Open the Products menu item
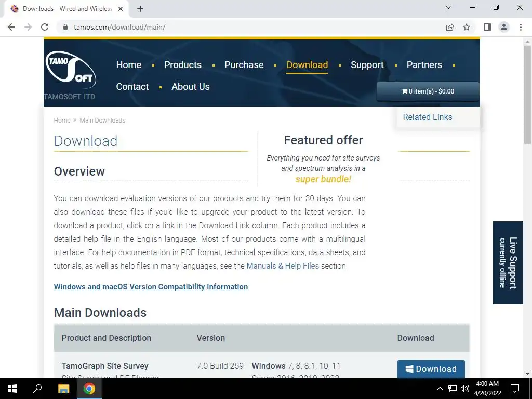The image size is (532, 399). (x=183, y=65)
